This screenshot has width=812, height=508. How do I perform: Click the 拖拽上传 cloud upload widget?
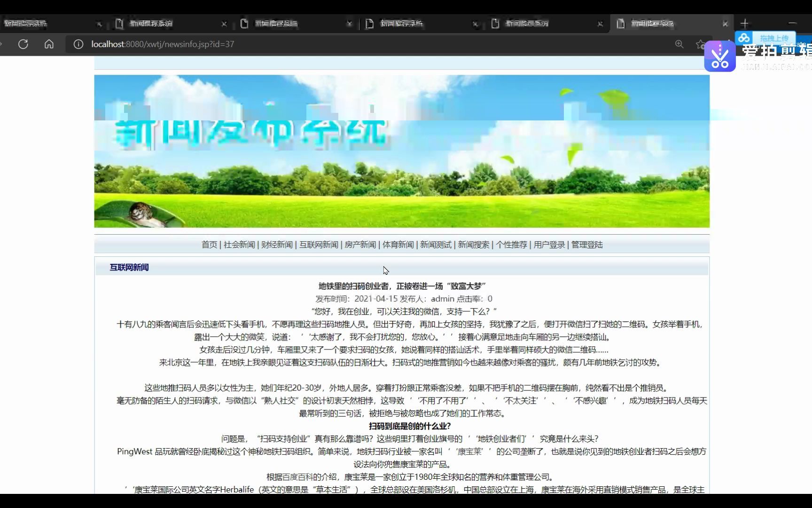765,38
